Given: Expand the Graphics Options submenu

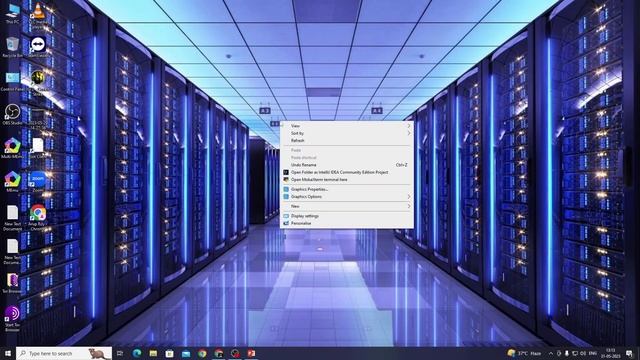Looking at the screenshot, I should (x=347, y=197).
